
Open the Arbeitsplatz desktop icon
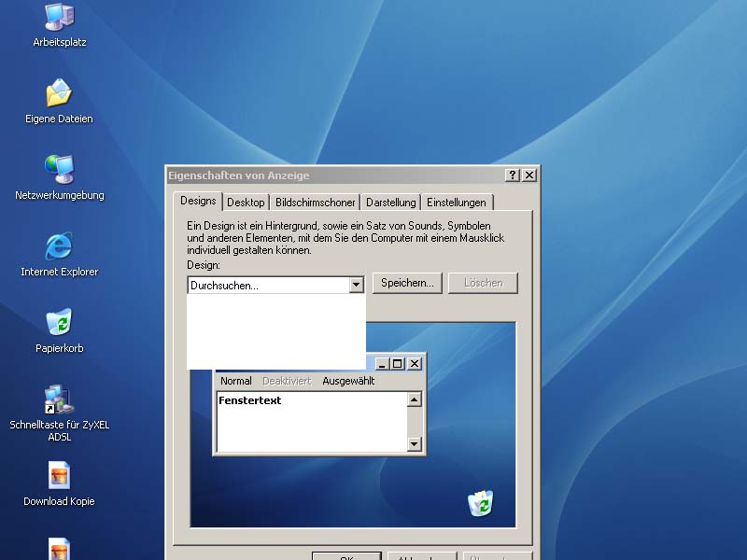click(x=59, y=18)
